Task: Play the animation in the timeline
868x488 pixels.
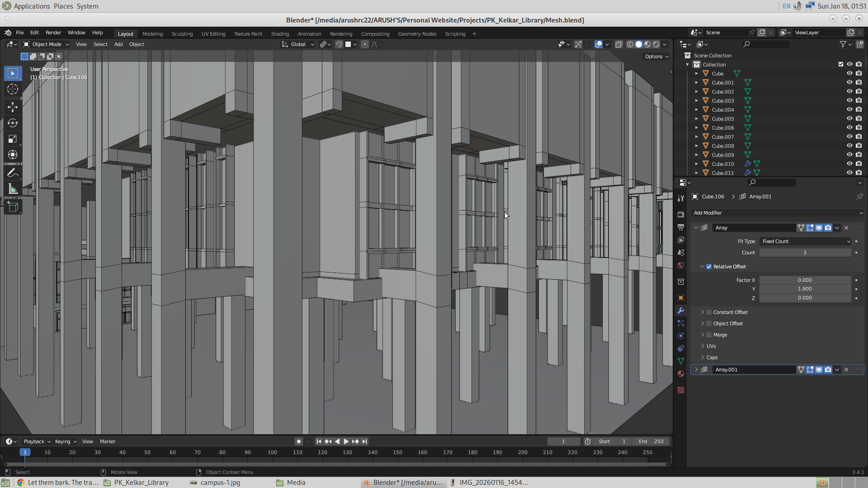Action: [x=346, y=441]
